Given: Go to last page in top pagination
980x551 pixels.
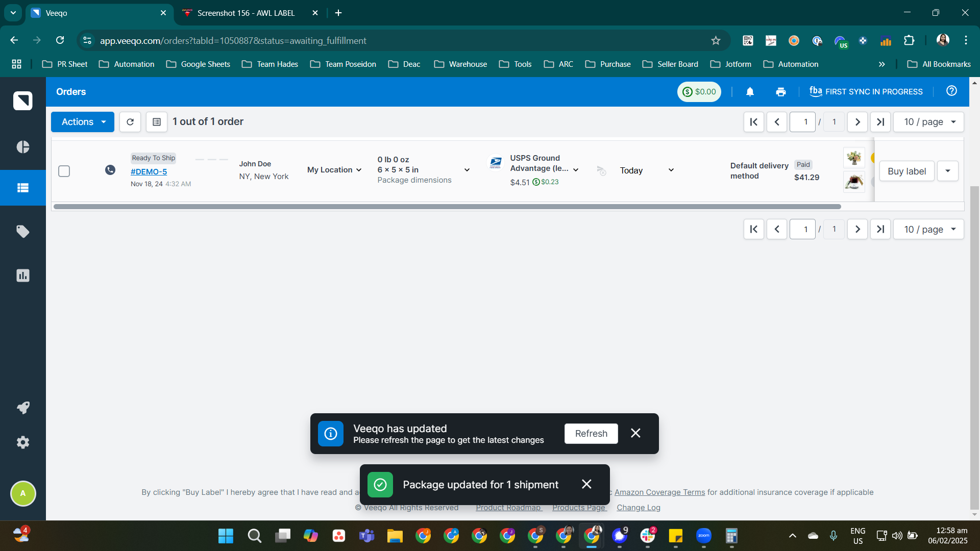Looking at the screenshot, I should pos(880,122).
